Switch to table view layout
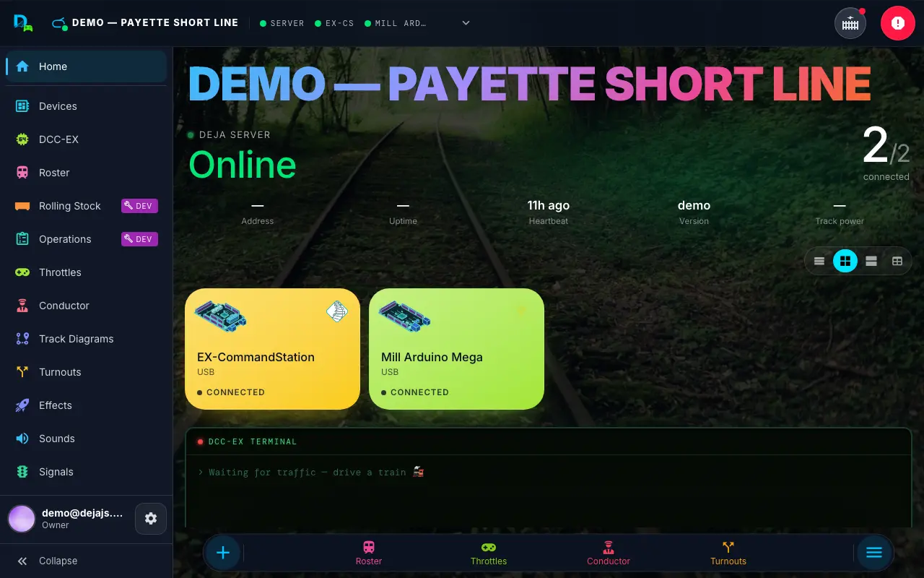The width and height of the screenshot is (924, 578). click(x=897, y=261)
